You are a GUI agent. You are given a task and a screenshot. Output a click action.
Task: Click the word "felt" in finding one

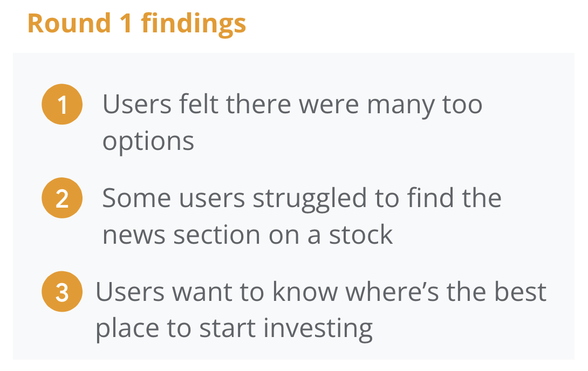point(199,104)
